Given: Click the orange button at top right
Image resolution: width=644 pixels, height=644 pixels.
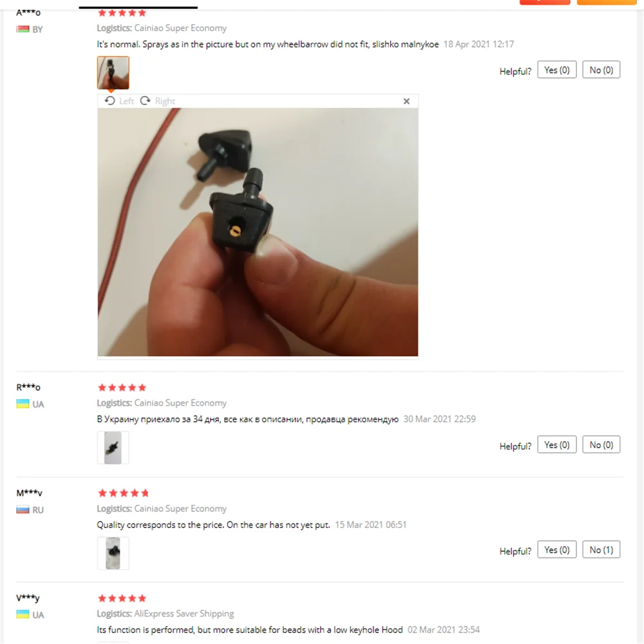Looking at the screenshot, I should pos(607,2).
